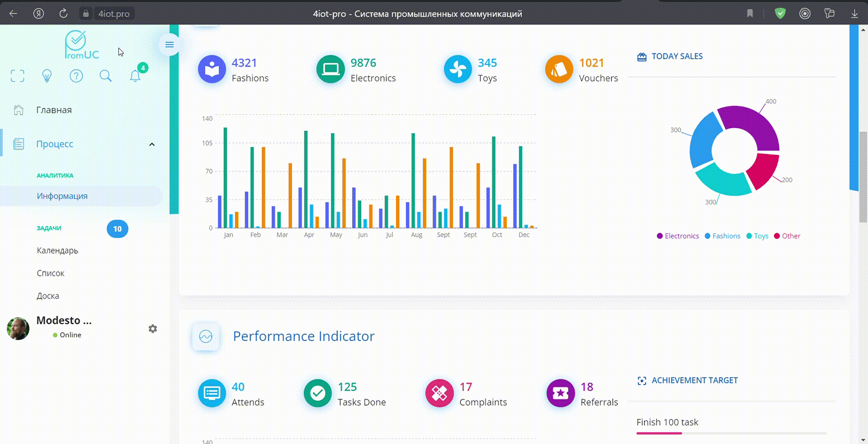This screenshot has height=444, width=868.
Task: Click the fullscreen toggle icon in sidebar
Action: tap(18, 76)
